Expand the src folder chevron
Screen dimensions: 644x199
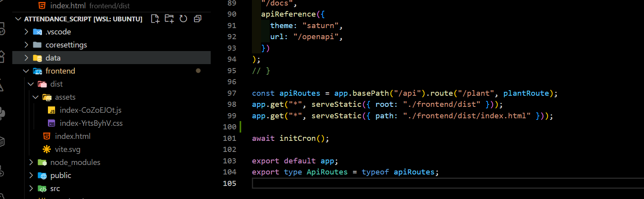tap(31, 188)
